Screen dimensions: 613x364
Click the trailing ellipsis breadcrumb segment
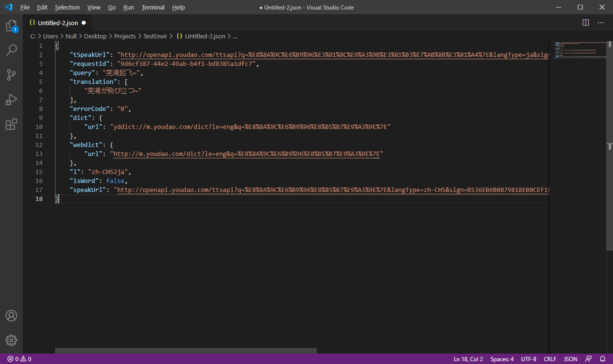pyautogui.click(x=235, y=36)
